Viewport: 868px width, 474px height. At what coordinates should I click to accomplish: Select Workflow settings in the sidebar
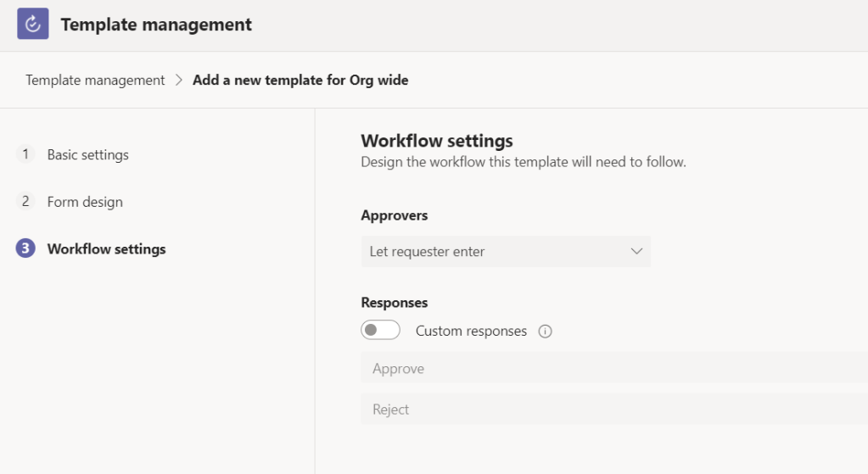(x=107, y=249)
